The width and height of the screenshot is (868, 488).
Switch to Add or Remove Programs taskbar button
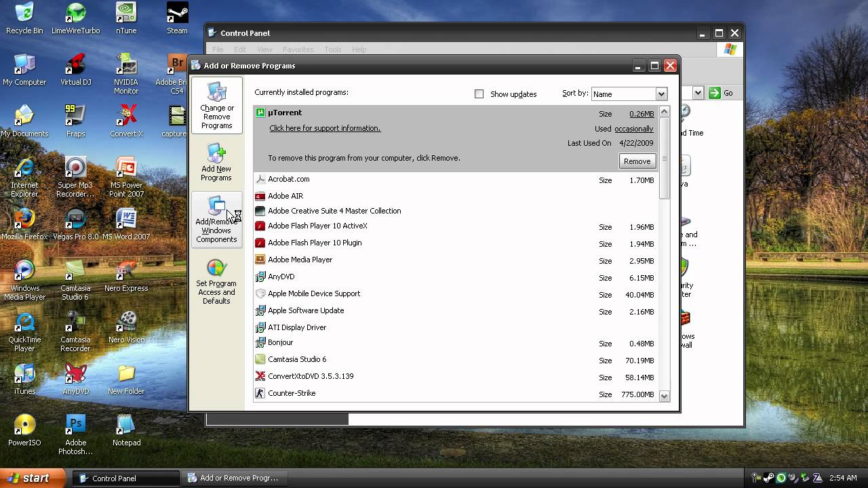tap(233, 479)
